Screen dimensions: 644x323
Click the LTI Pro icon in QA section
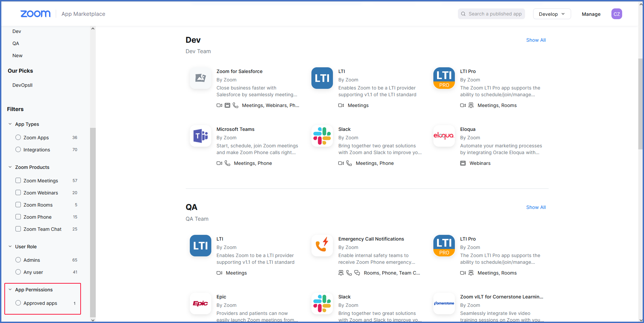click(x=444, y=246)
